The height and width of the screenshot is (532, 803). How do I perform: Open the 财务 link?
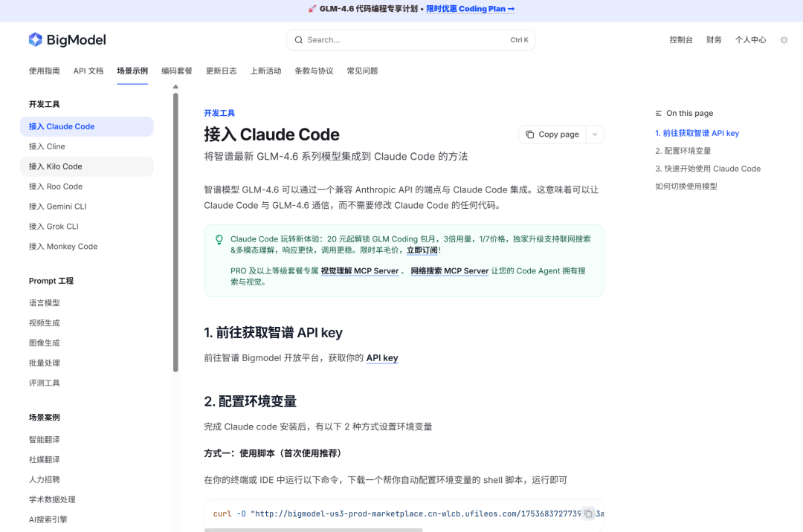[x=714, y=40]
